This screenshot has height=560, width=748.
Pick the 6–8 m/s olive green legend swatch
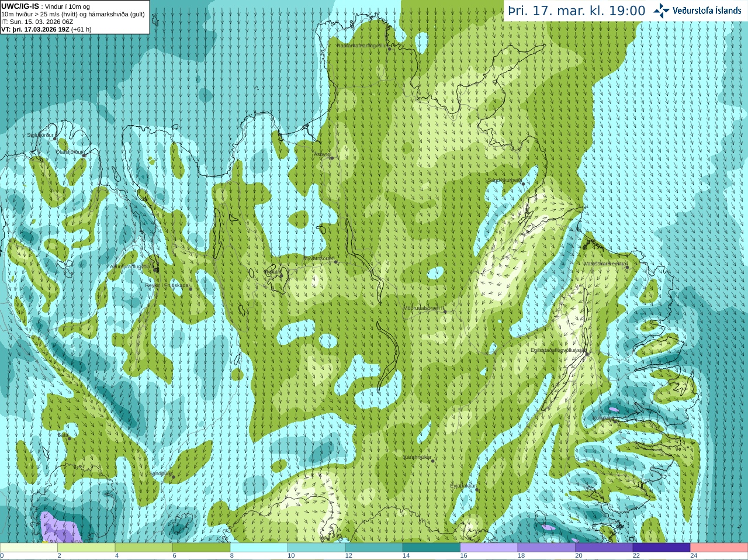coord(202,548)
